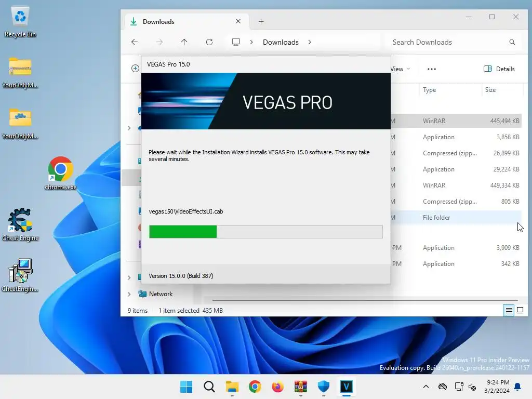Open the View dropdown in Explorer
Viewport: 532px width, 399px height.
pyautogui.click(x=401, y=69)
